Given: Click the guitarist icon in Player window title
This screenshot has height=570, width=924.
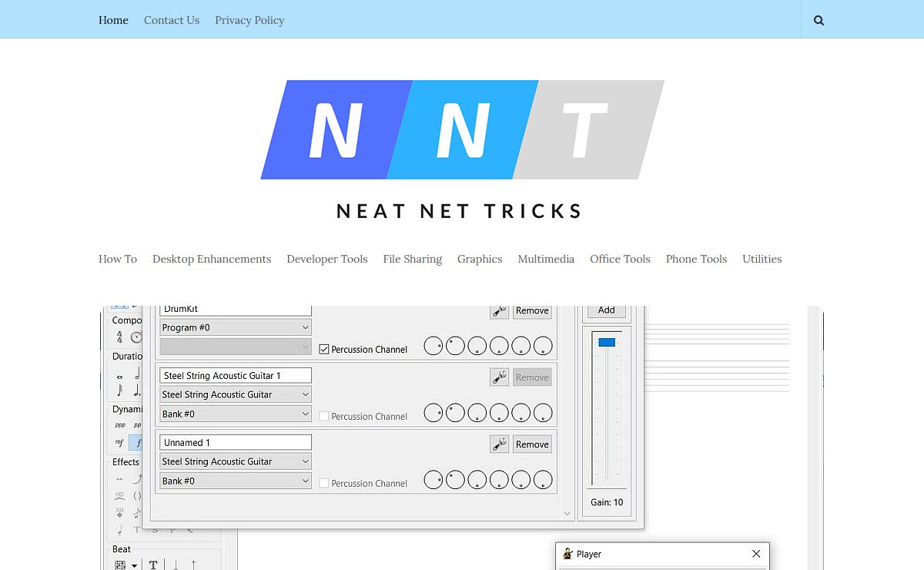Looking at the screenshot, I should (x=568, y=554).
